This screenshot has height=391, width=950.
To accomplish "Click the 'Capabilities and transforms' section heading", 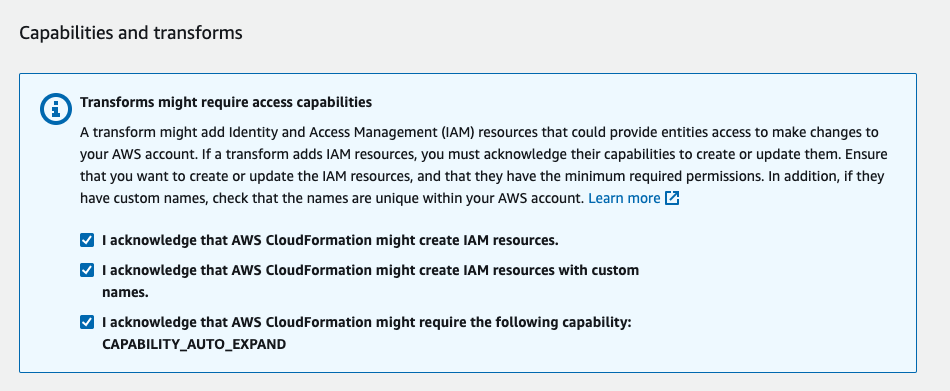I will click(131, 33).
